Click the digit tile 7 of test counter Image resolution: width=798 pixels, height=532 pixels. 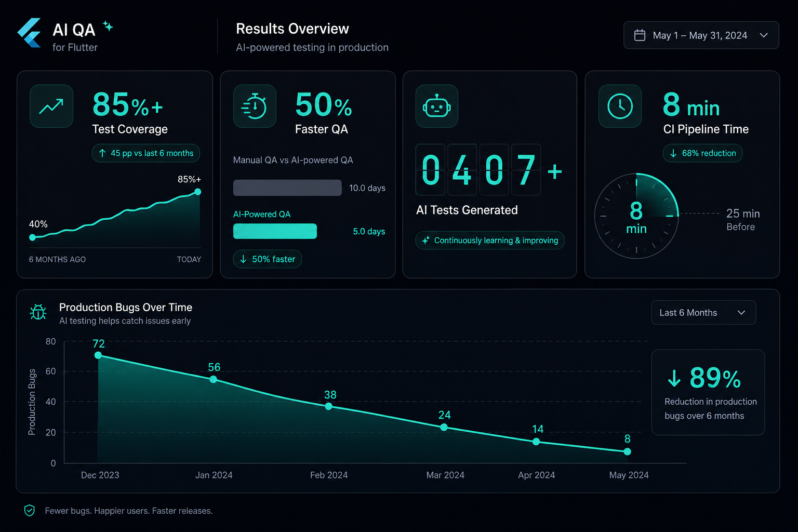(526, 170)
